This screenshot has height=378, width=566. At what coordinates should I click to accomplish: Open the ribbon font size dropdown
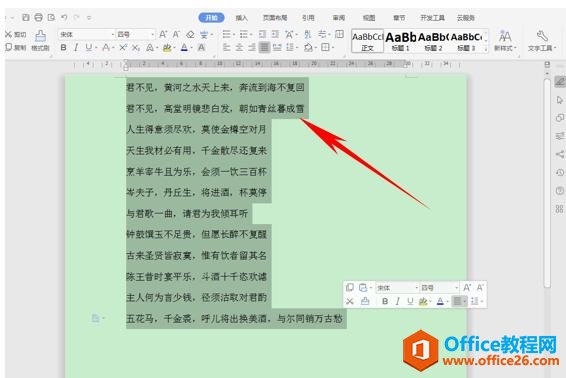click(x=152, y=35)
